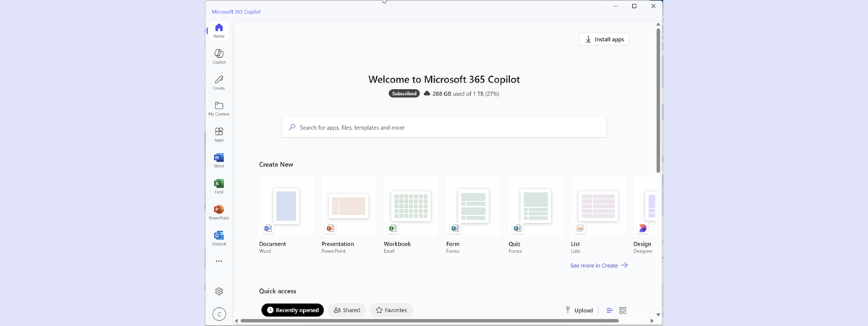The image size is (868, 326).
Task: Launch Outlook from the sidebar
Action: point(218,238)
